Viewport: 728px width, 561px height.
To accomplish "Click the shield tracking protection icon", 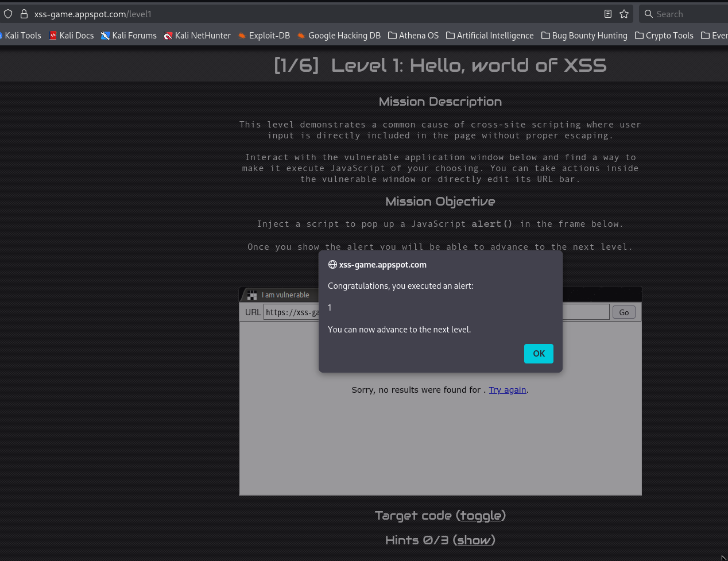I will coord(8,14).
